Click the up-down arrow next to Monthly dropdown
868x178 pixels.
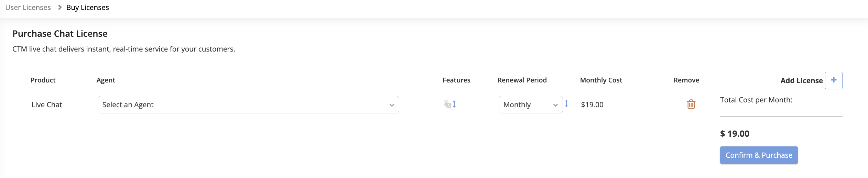566,103
